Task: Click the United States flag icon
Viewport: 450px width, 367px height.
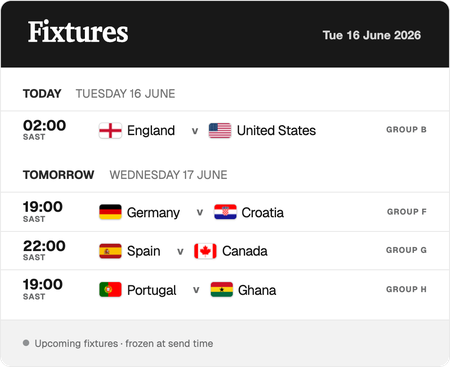Action: pos(220,131)
